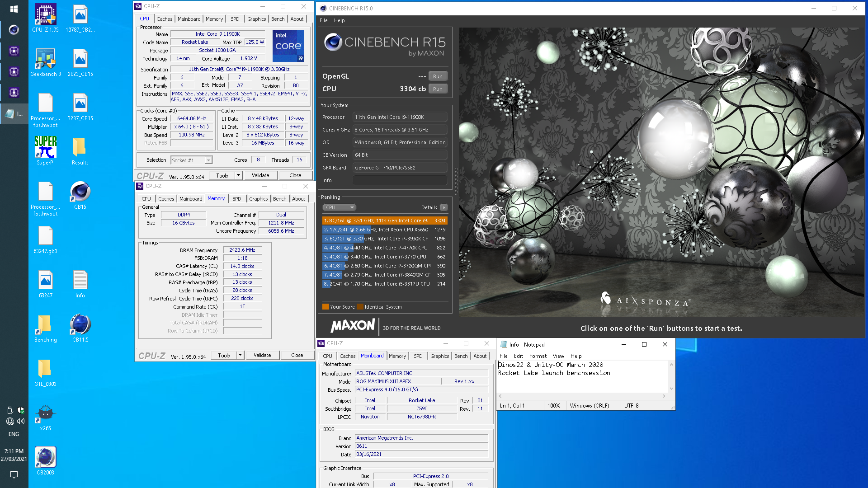The height and width of the screenshot is (488, 868).
Task: Click Close in the top CPU-Z window
Action: [x=295, y=175]
